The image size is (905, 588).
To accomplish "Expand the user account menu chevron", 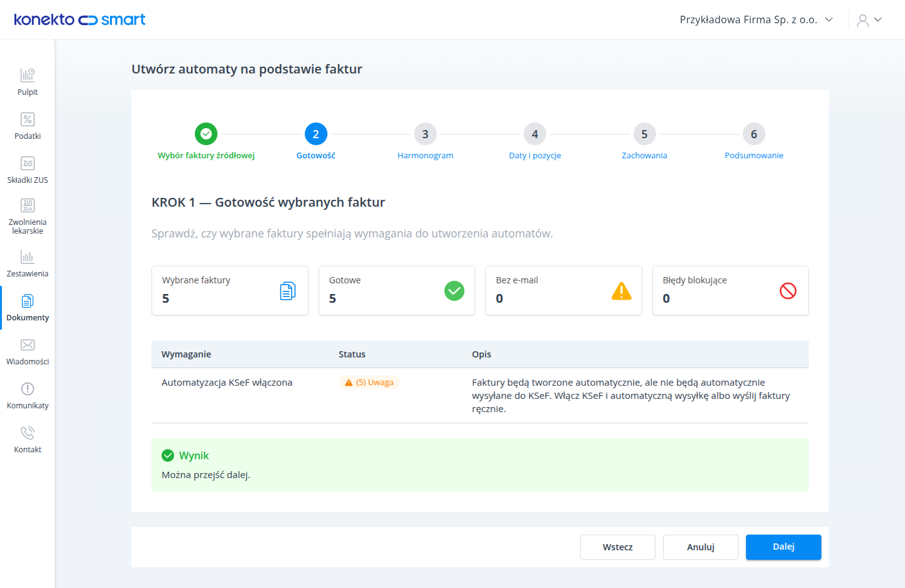I will 879,19.
